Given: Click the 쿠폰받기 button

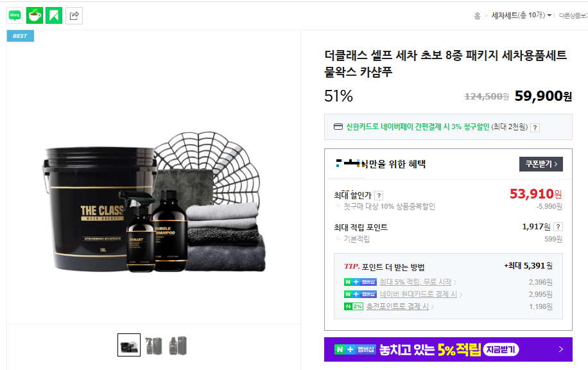Looking at the screenshot, I should 540,164.
